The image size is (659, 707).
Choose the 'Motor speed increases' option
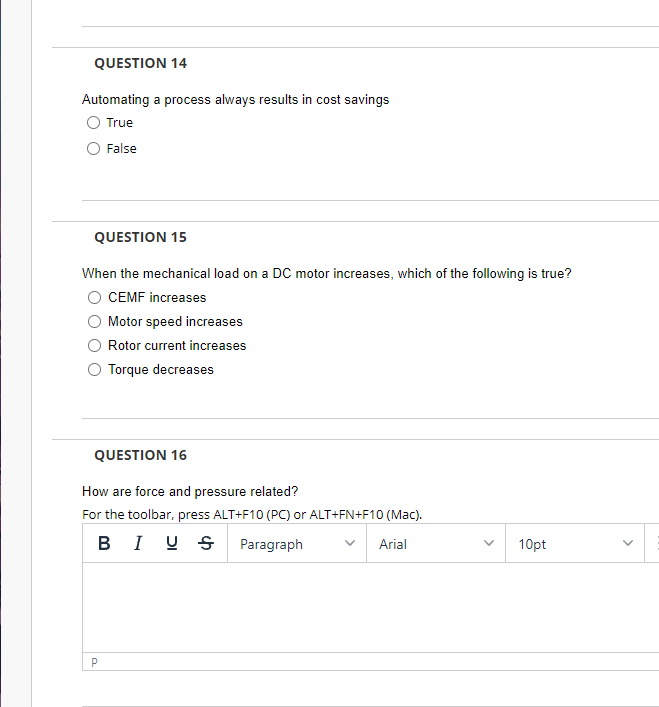pyautogui.click(x=94, y=321)
